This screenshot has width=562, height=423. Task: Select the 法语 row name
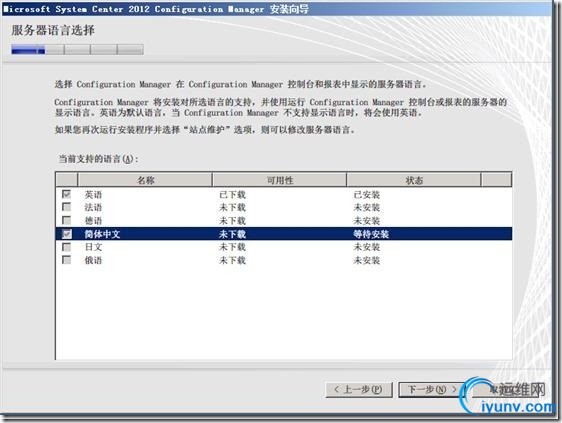click(93, 207)
